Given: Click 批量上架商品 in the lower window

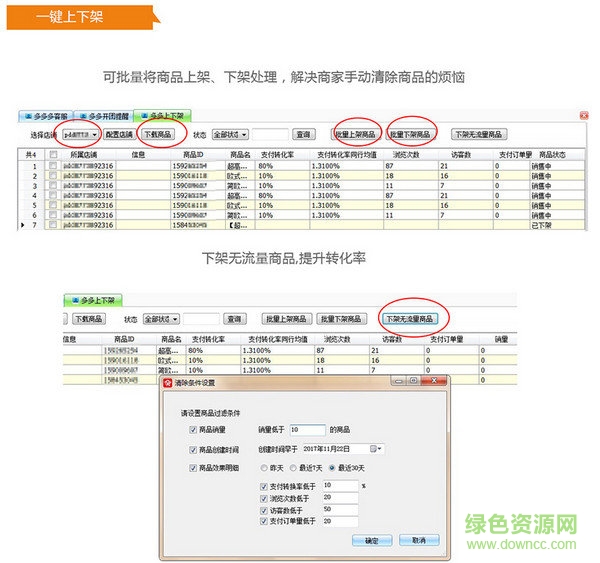Looking at the screenshot, I should click(x=287, y=319).
